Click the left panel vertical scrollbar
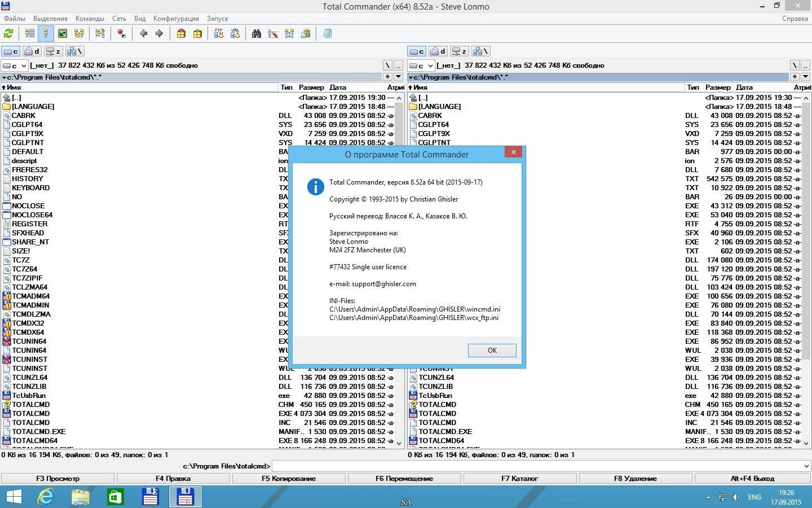The height and width of the screenshot is (508, 812). pyautogui.click(x=399, y=270)
